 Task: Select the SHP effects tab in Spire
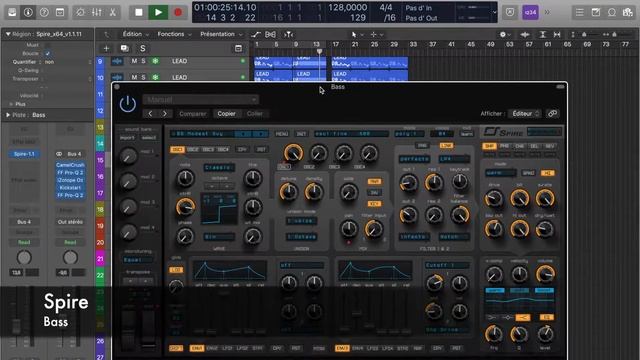click(489, 146)
